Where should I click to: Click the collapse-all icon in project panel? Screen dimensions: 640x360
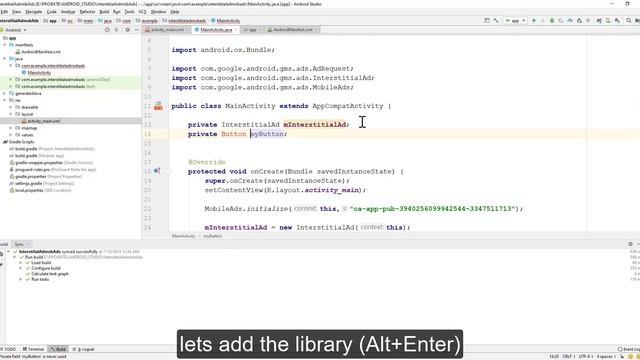pos(116,30)
